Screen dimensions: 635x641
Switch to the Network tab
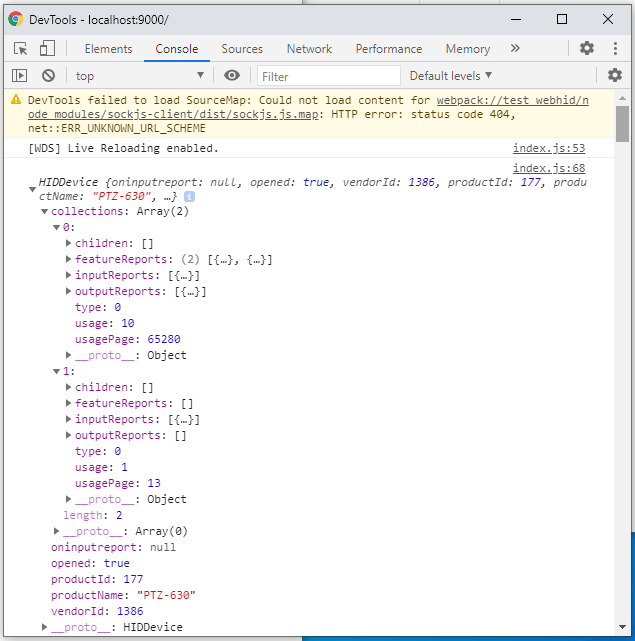pos(309,49)
